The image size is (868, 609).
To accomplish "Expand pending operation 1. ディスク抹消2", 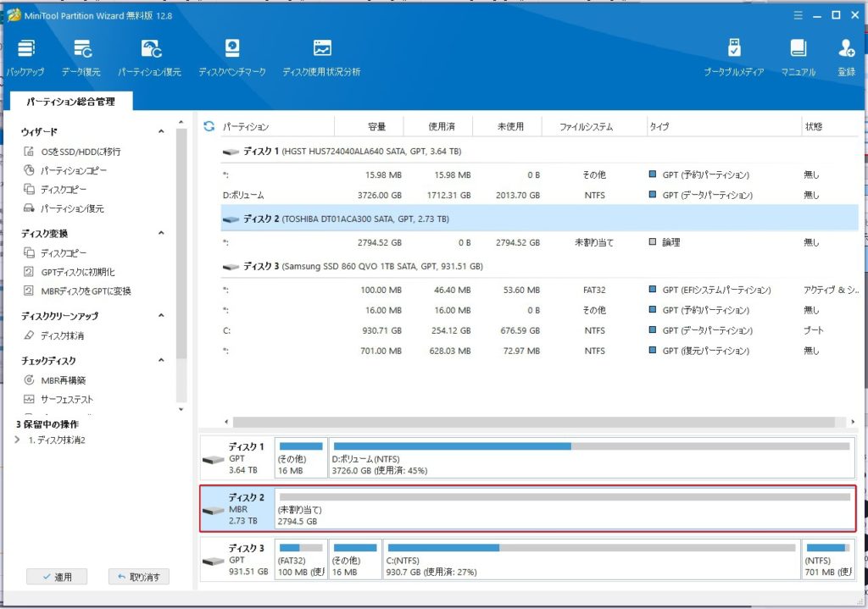I will point(18,440).
